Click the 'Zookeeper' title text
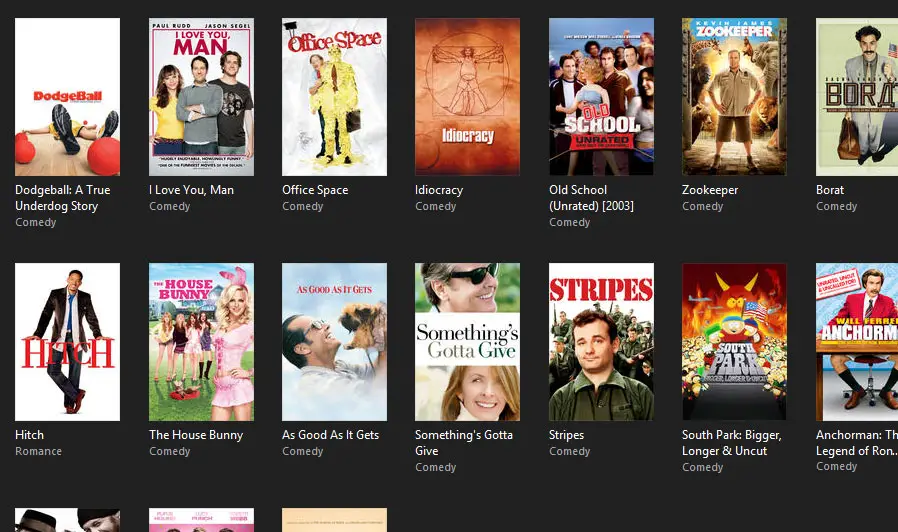Image resolution: width=898 pixels, height=532 pixels. 710,190
